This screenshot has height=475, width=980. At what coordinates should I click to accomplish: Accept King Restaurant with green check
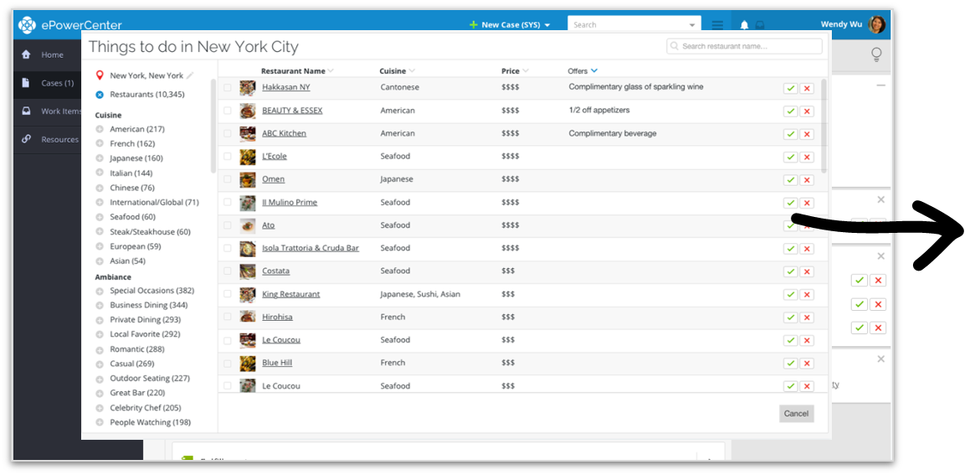pyautogui.click(x=791, y=295)
